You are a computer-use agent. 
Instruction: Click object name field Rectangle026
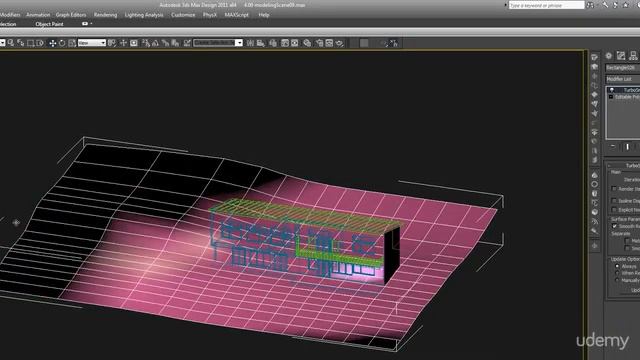tap(623, 67)
